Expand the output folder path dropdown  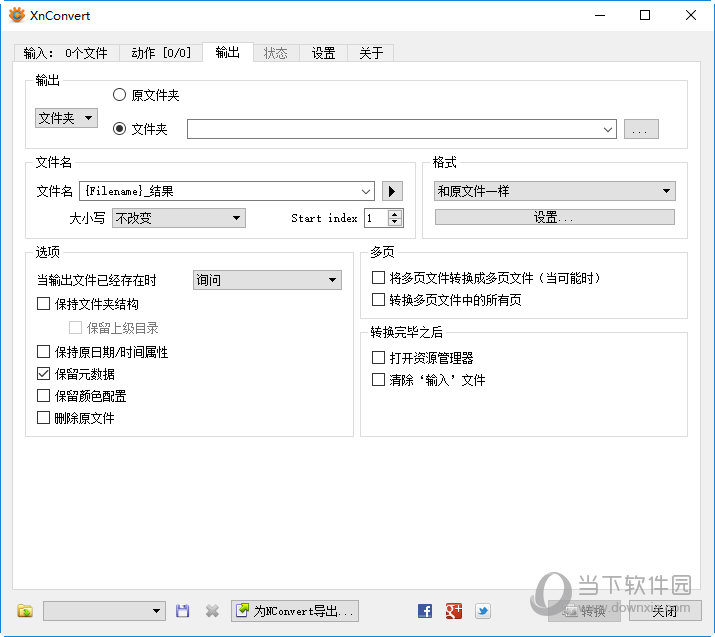tap(607, 129)
